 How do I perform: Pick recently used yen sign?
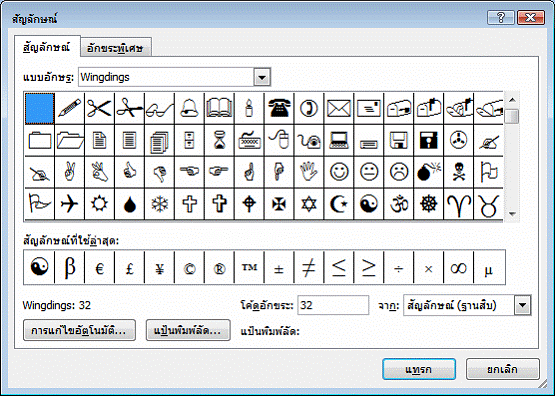coord(159,267)
